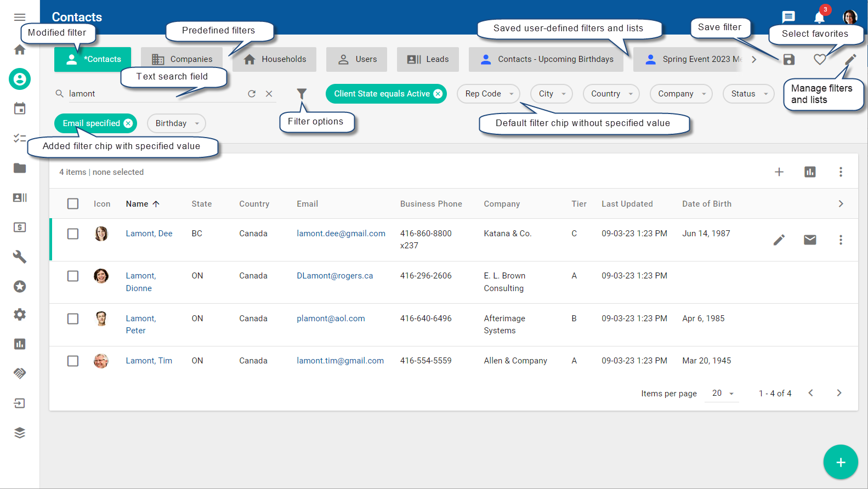Expand the Rep Code filter dropdown
The height and width of the screenshot is (489, 868).
[489, 94]
